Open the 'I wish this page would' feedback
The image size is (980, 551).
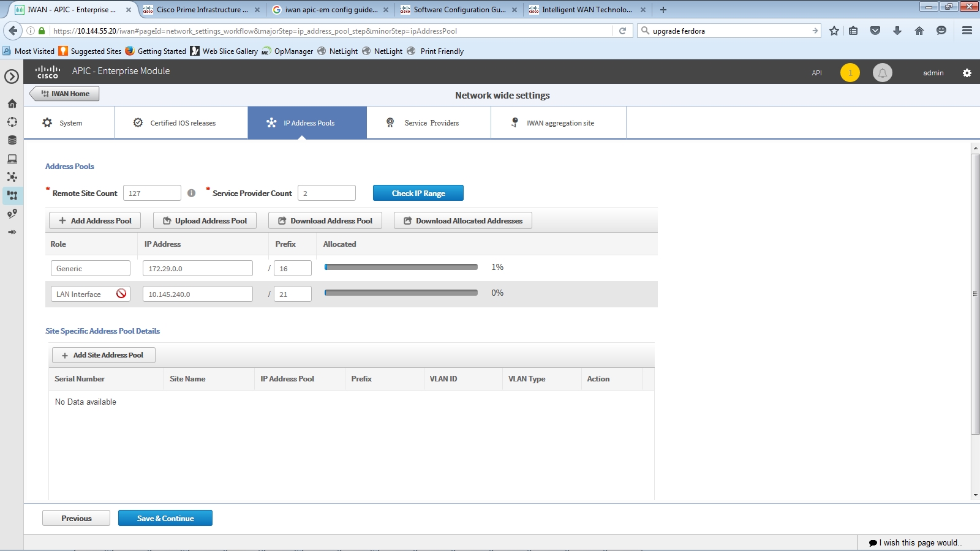(x=916, y=543)
